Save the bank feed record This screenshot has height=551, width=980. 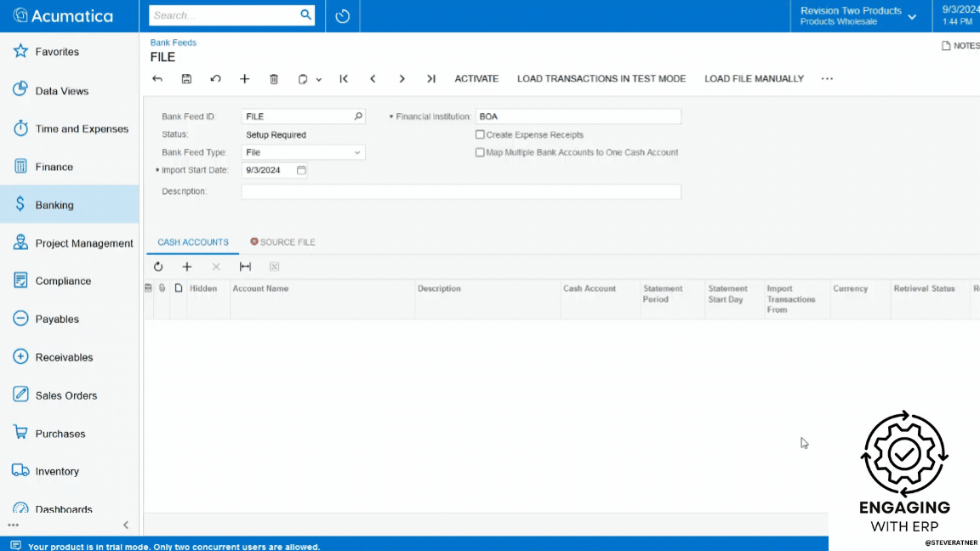click(186, 78)
